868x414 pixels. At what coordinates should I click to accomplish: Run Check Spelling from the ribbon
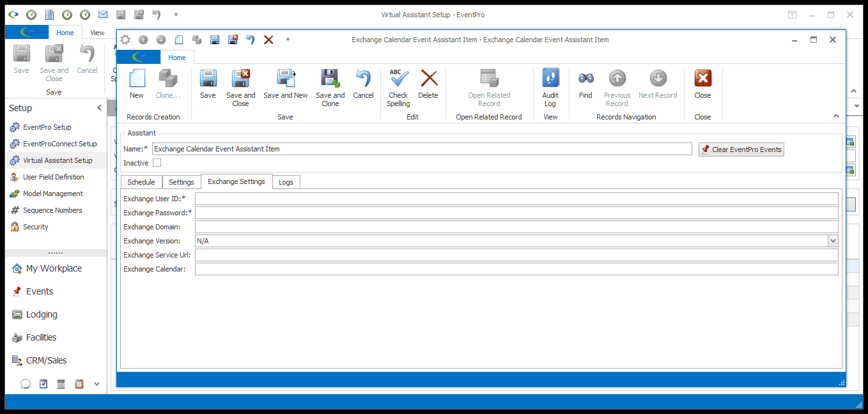(x=398, y=88)
